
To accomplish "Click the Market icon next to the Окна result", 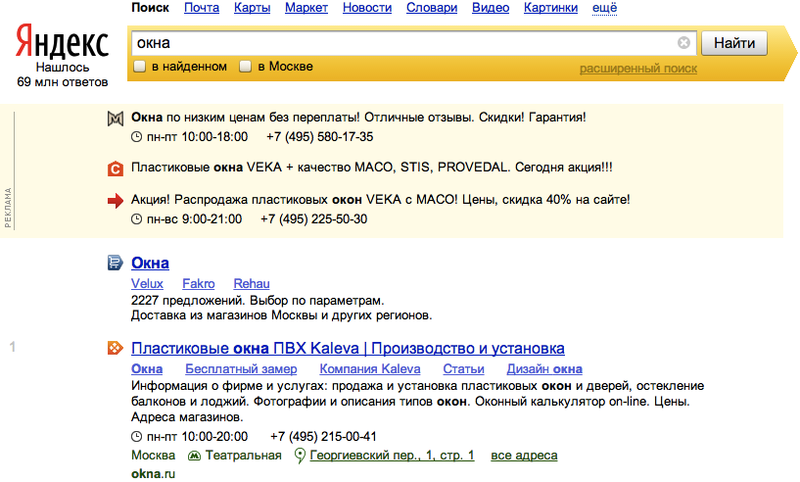I will click(115, 263).
